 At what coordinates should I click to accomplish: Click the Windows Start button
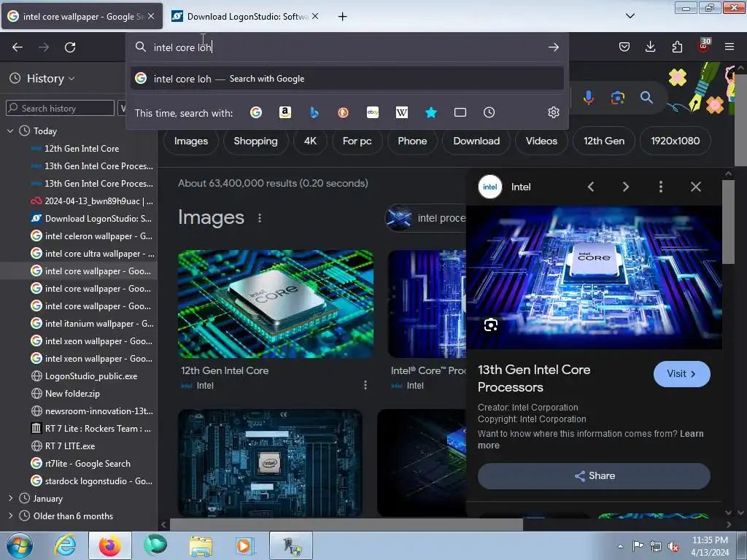(20, 545)
